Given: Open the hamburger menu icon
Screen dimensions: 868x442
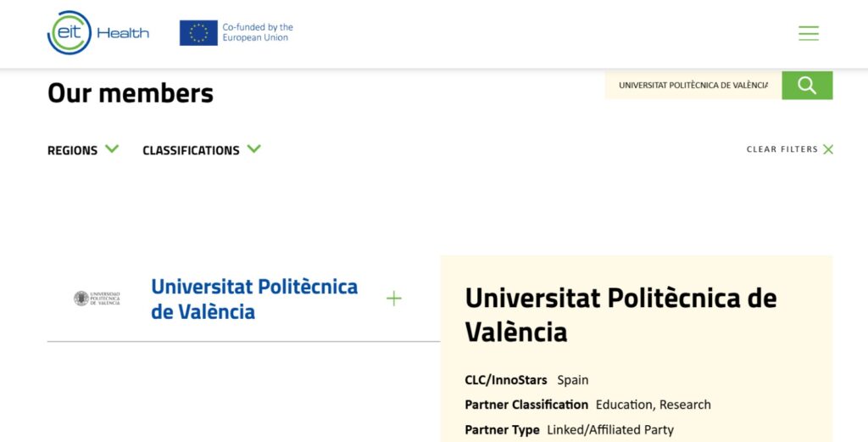Looking at the screenshot, I should tap(808, 33).
